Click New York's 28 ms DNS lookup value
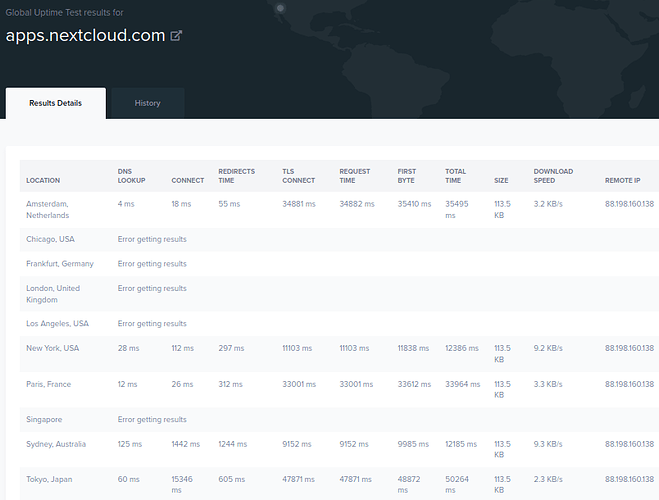Image resolution: width=659 pixels, height=500 pixels. point(128,348)
